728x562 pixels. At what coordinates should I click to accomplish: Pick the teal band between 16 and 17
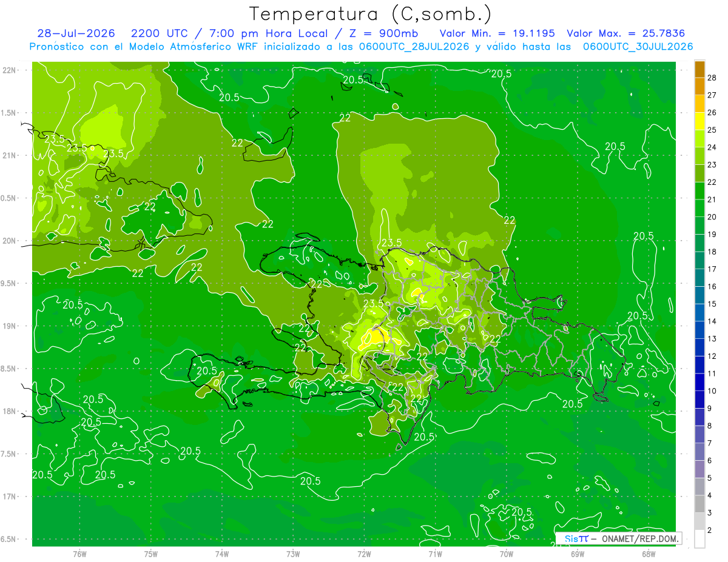click(699, 278)
